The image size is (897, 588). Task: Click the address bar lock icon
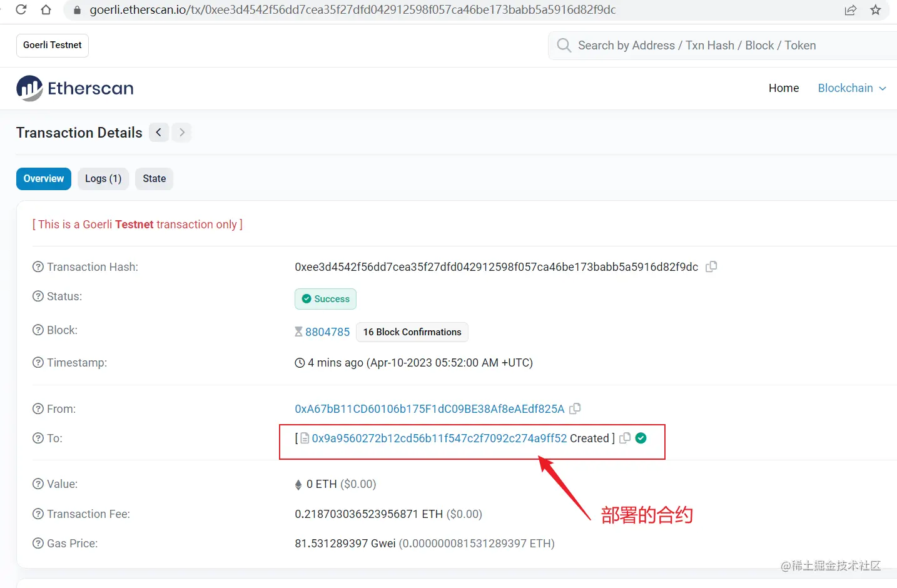pos(78,10)
